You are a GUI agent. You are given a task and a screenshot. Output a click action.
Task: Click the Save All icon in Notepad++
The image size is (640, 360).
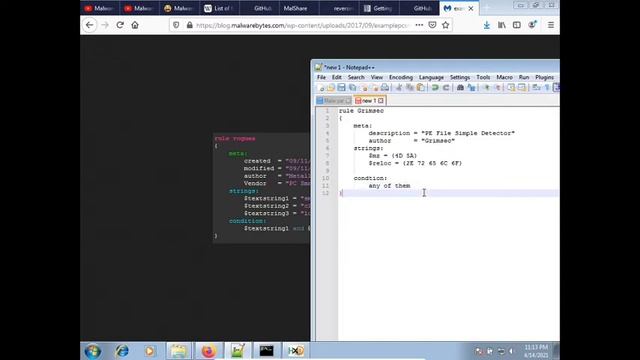pos(352,87)
